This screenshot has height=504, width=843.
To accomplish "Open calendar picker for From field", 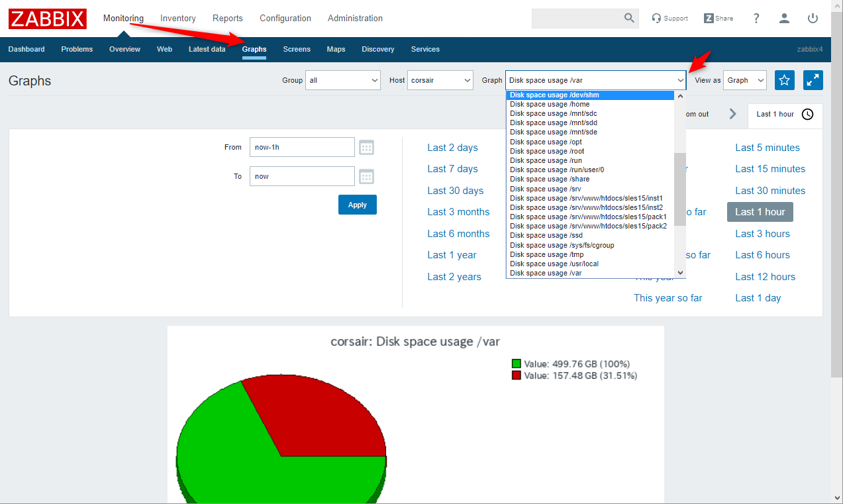I will [x=366, y=147].
